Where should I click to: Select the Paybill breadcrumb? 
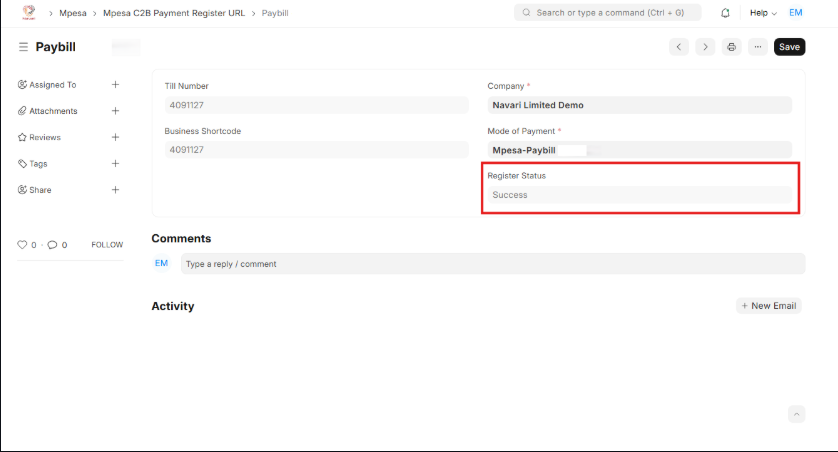coord(275,13)
